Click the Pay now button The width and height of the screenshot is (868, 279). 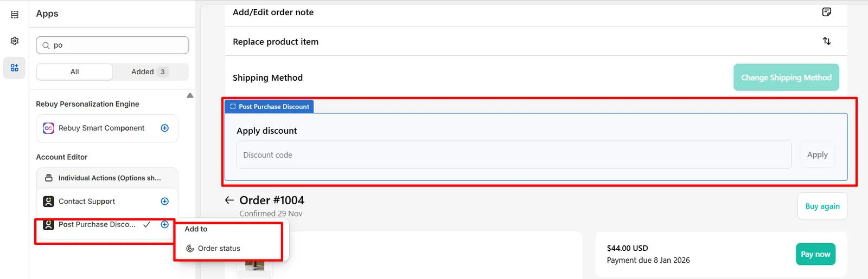pyautogui.click(x=815, y=254)
